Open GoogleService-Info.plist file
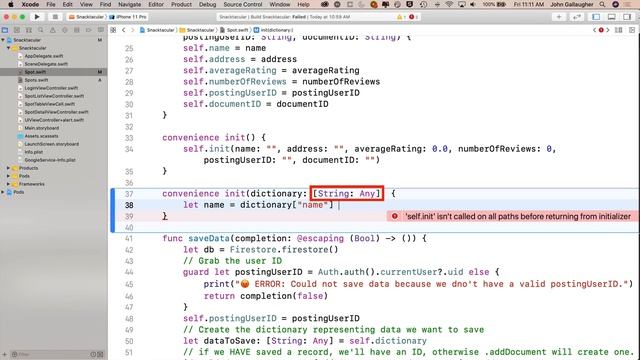 tap(50, 160)
